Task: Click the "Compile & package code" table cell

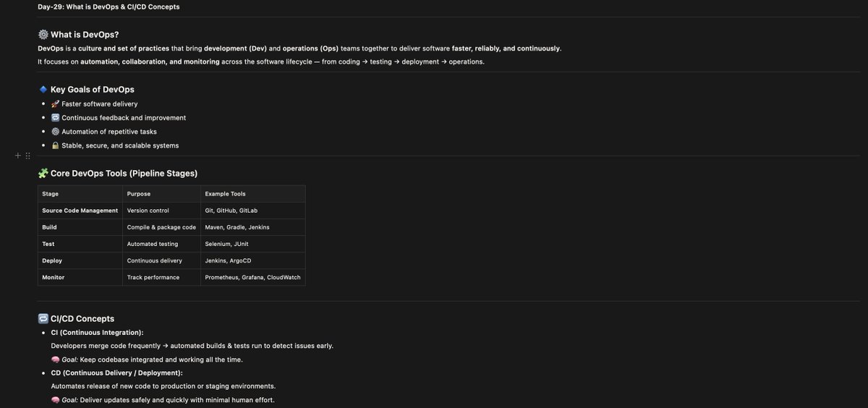Action: [161, 227]
